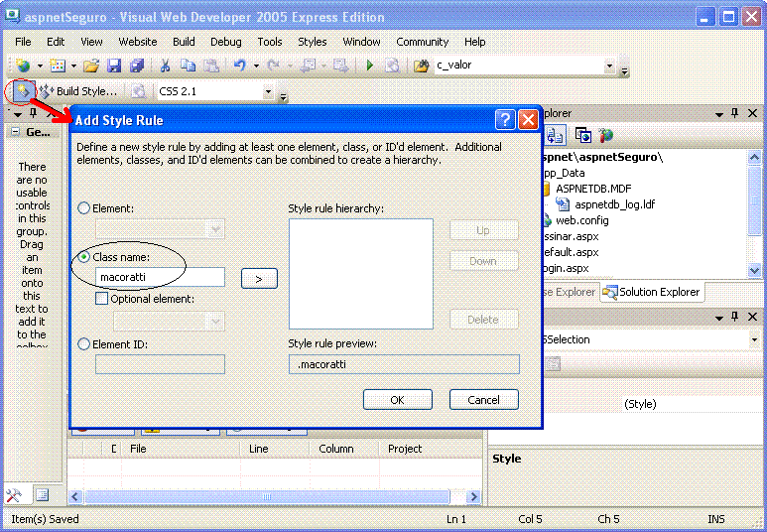
Task: Open Properties panel window position dropdown arrow
Action: point(719,318)
